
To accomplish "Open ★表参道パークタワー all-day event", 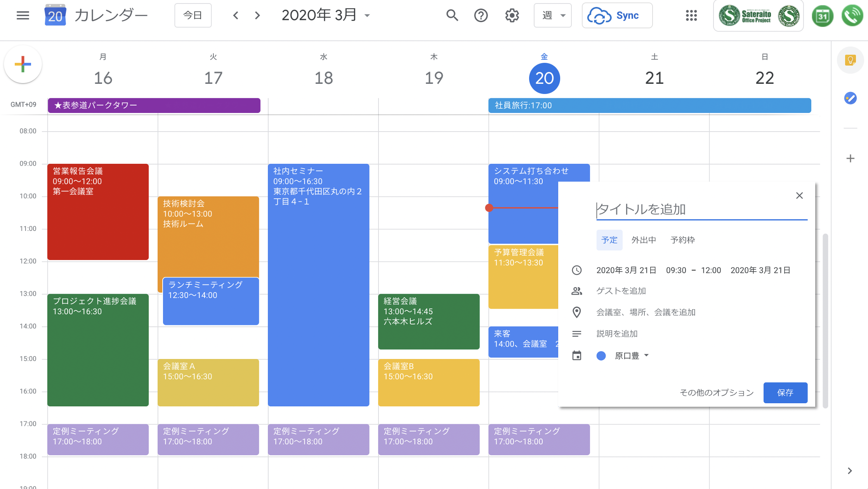I will point(154,106).
